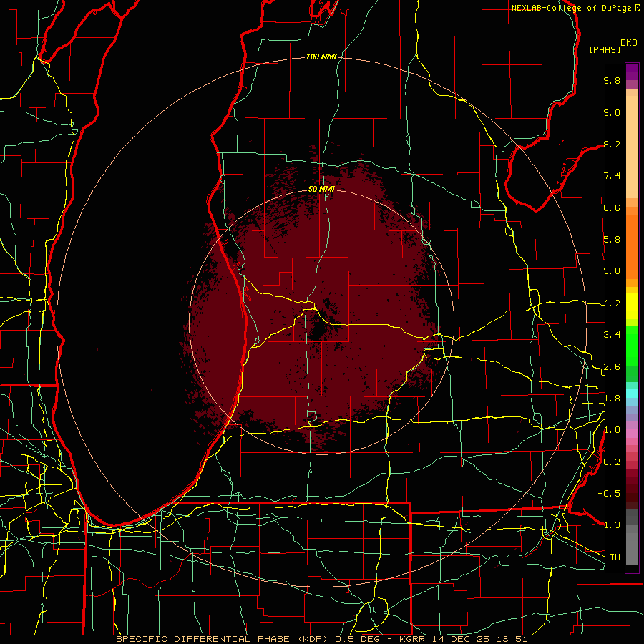Image resolution: width=644 pixels, height=644 pixels.
Task: Click the 100 NMI range ring label
Action: (321, 57)
